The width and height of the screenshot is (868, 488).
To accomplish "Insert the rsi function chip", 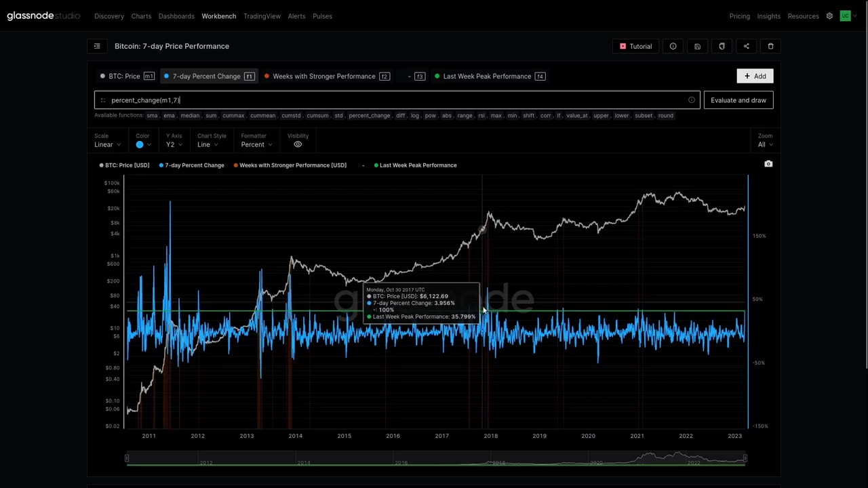I will coord(481,116).
